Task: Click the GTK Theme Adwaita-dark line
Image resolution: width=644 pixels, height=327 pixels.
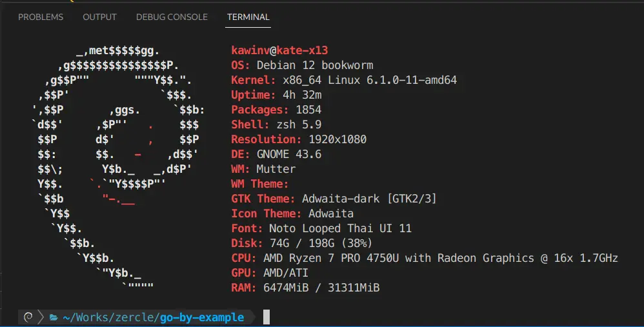Action: coord(334,199)
